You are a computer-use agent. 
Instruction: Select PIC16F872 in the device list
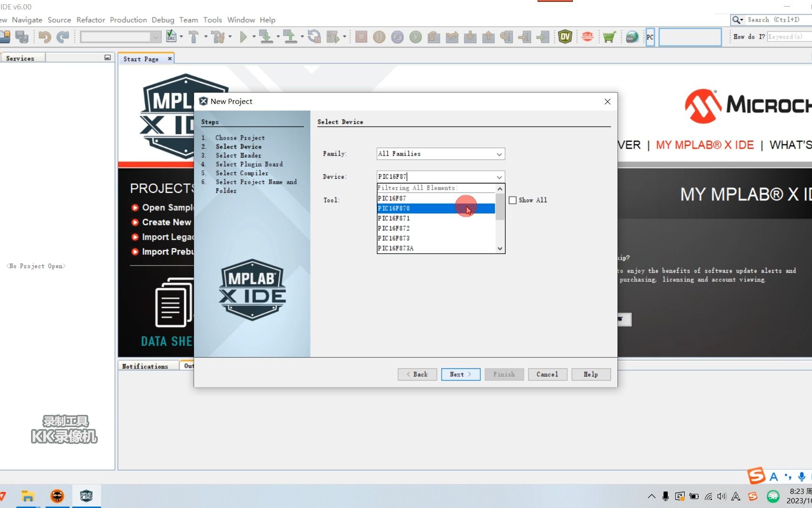(x=436, y=228)
